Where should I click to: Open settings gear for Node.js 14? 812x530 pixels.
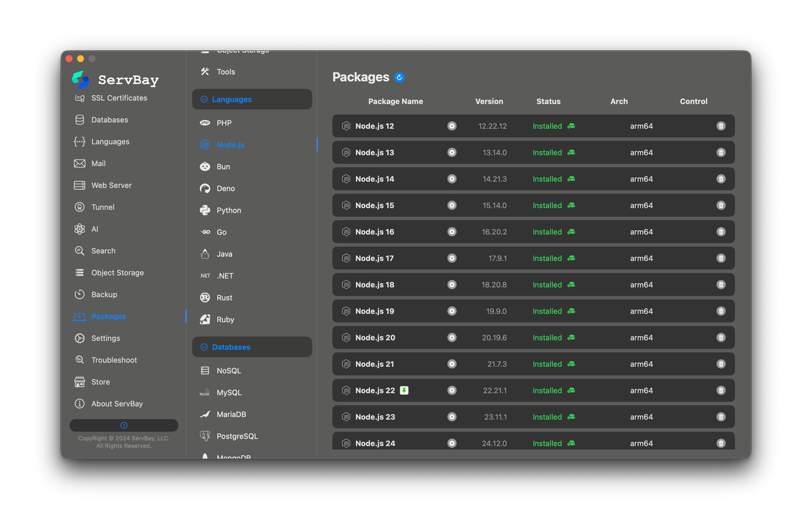click(x=452, y=179)
